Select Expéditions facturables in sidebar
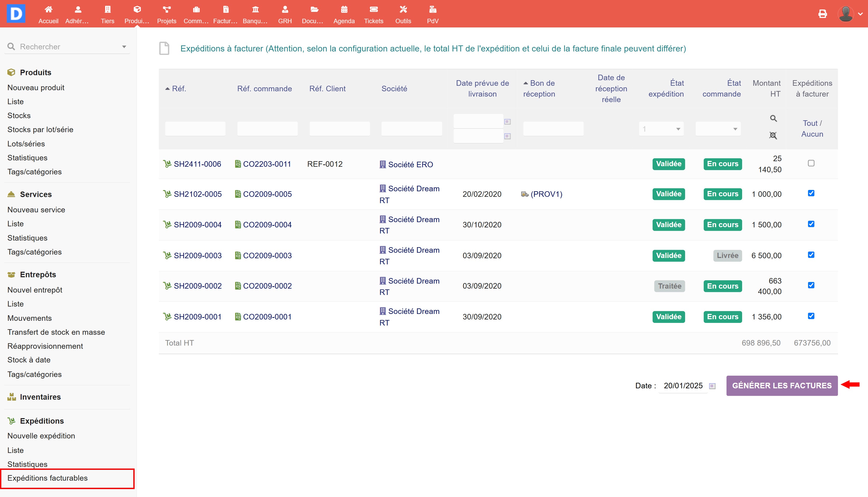 click(x=48, y=478)
